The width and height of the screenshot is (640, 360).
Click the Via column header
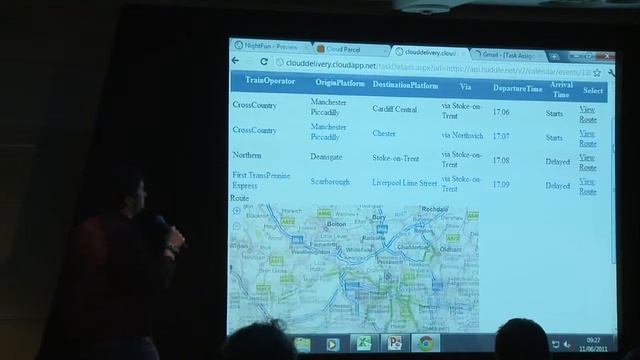click(x=465, y=87)
